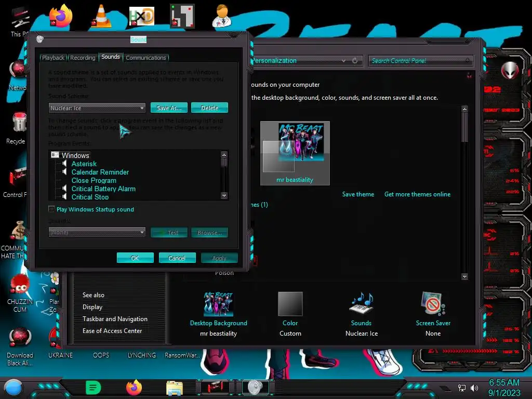This screenshot has width=532, height=399.
Task: Switch to the Recording tab
Action: click(83, 58)
